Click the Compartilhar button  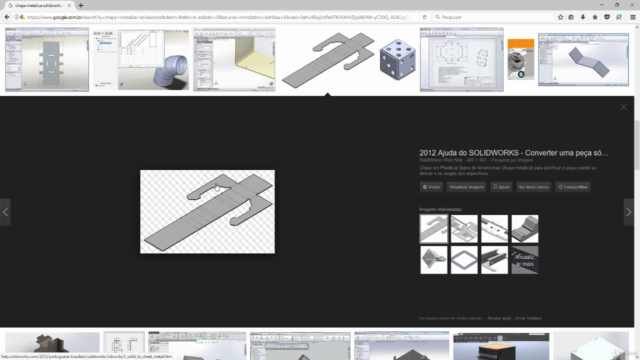click(x=573, y=187)
